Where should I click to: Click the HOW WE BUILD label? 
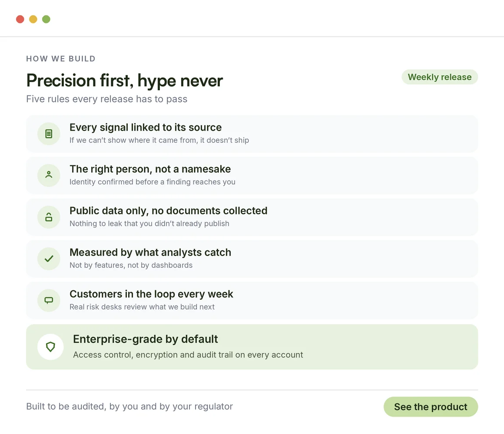(x=61, y=59)
